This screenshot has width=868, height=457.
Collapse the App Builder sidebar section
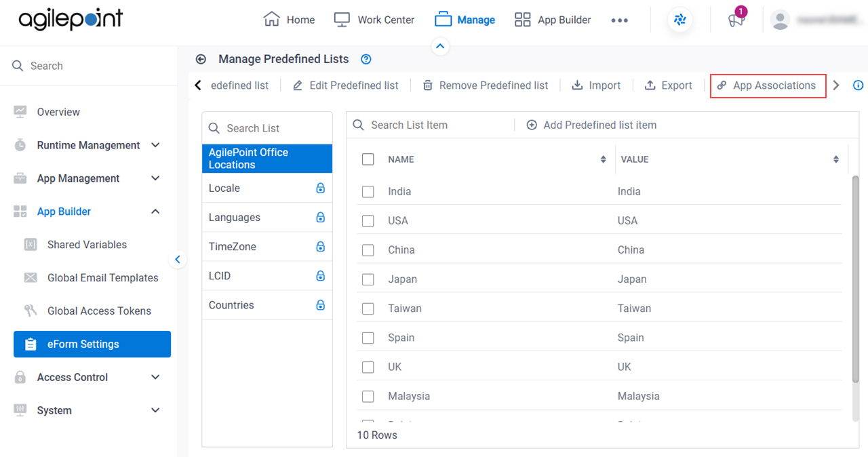(155, 212)
